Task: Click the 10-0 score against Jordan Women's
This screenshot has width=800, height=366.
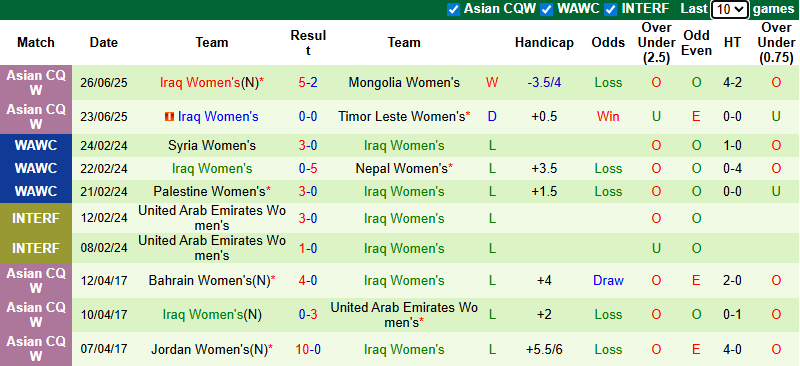Action: point(308,350)
